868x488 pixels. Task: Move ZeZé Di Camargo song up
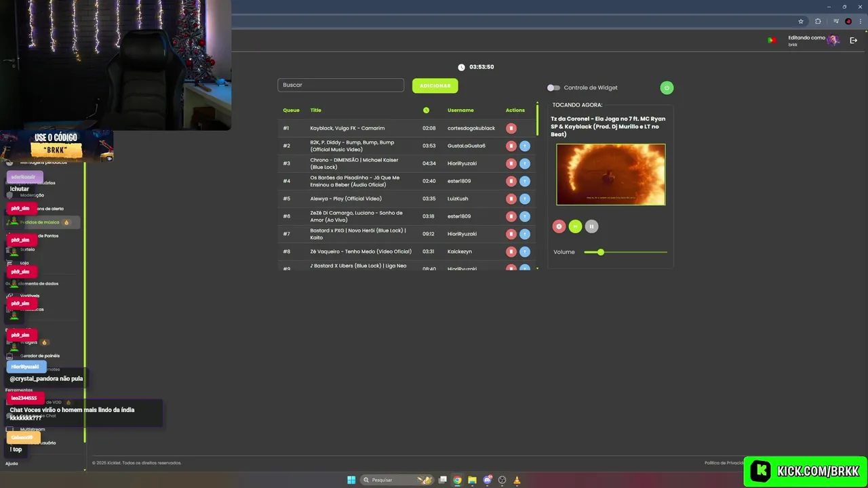(525, 216)
